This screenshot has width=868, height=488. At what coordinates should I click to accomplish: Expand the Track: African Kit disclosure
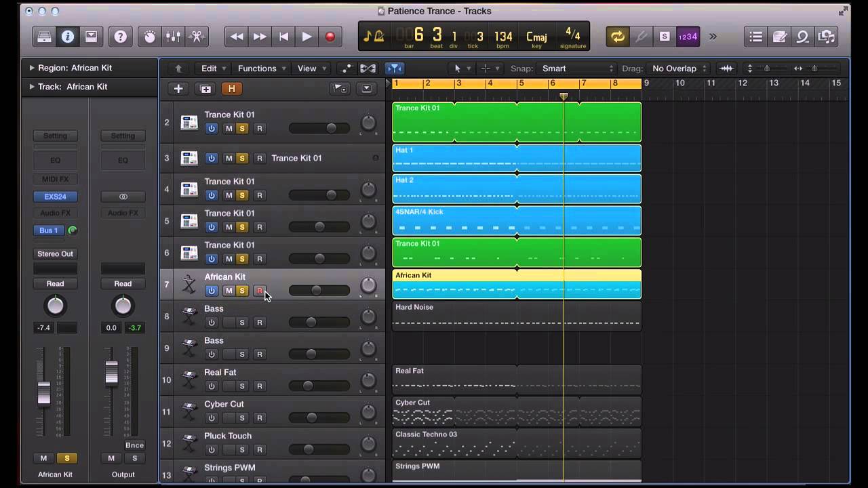pyautogui.click(x=32, y=87)
